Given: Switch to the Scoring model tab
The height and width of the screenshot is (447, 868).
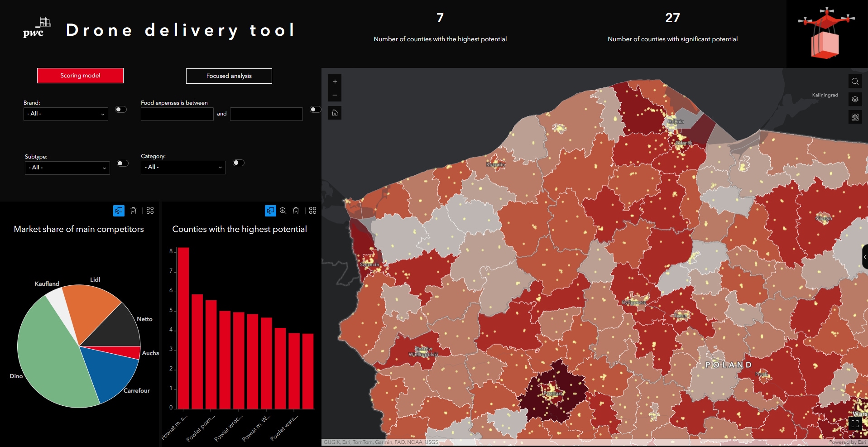Looking at the screenshot, I should (x=80, y=76).
